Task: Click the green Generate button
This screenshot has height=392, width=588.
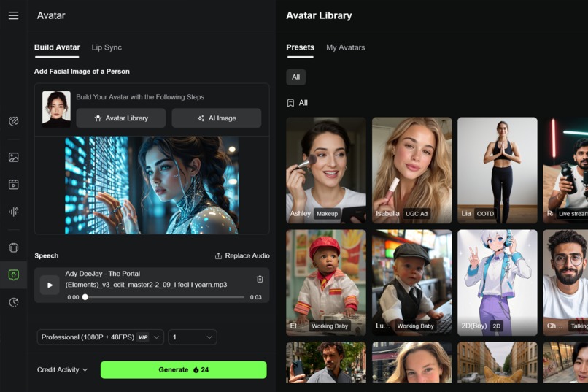Action: click(183, 369)
